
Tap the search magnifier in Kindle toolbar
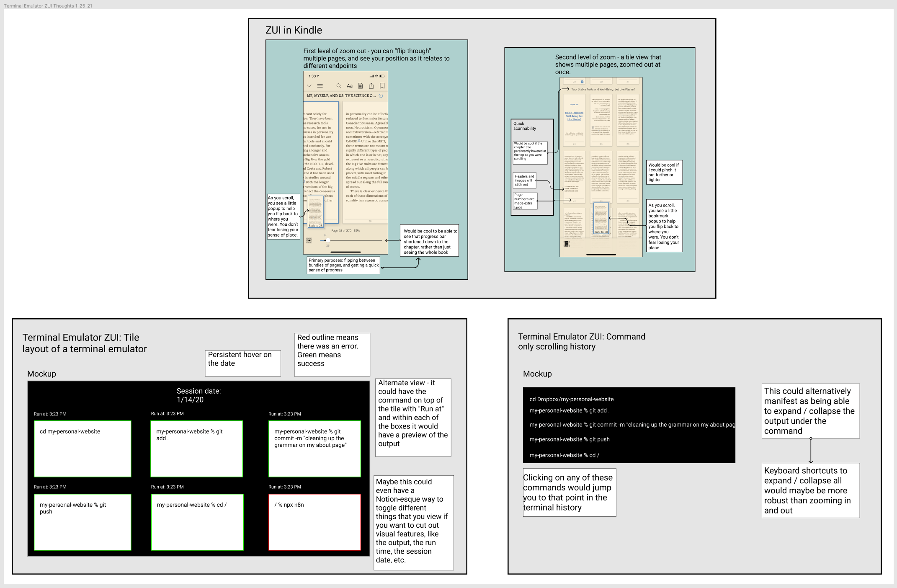(x=338, y=86)
